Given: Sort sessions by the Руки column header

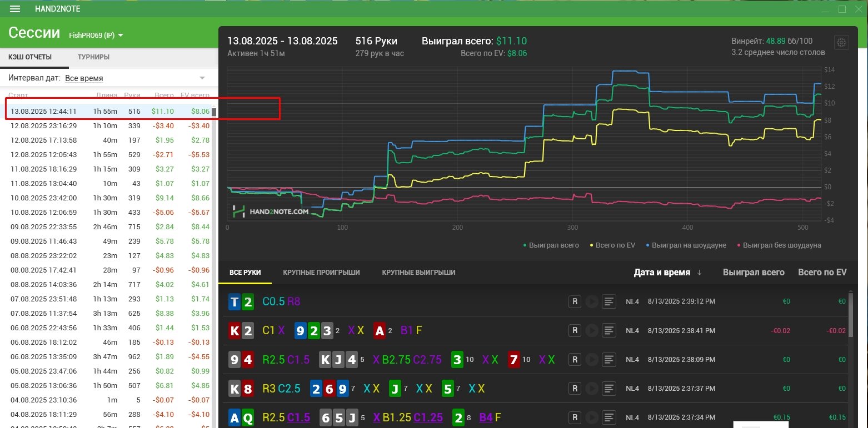Looking at the screenshot, I should pyautogui.click(x=132, y=95).
